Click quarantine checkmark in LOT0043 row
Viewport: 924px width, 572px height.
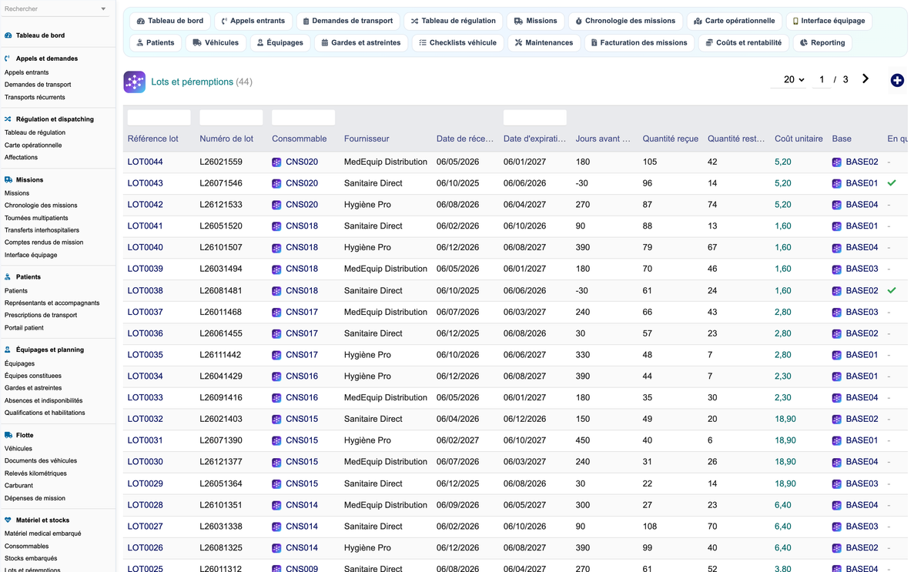(892, 183)
